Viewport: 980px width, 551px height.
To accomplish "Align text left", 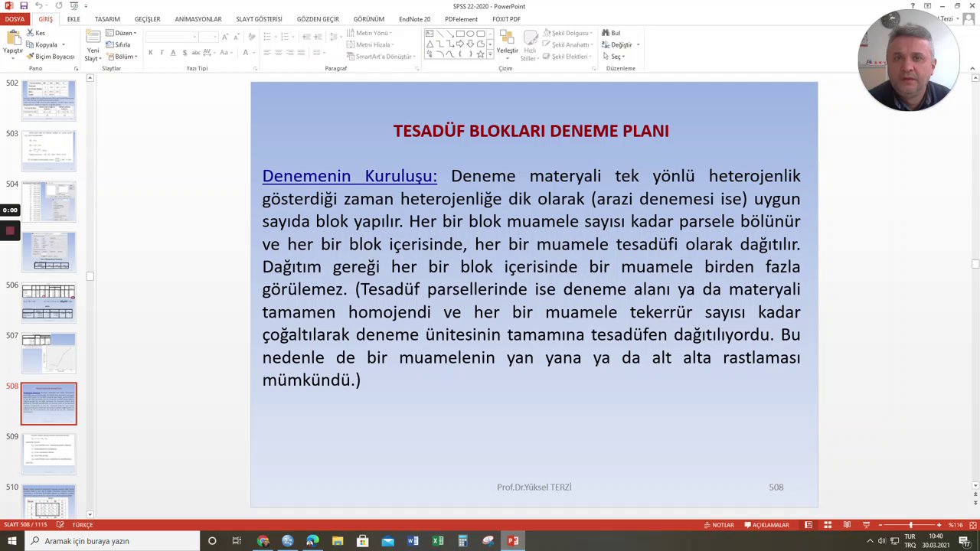I will click(x=266, y=53).
